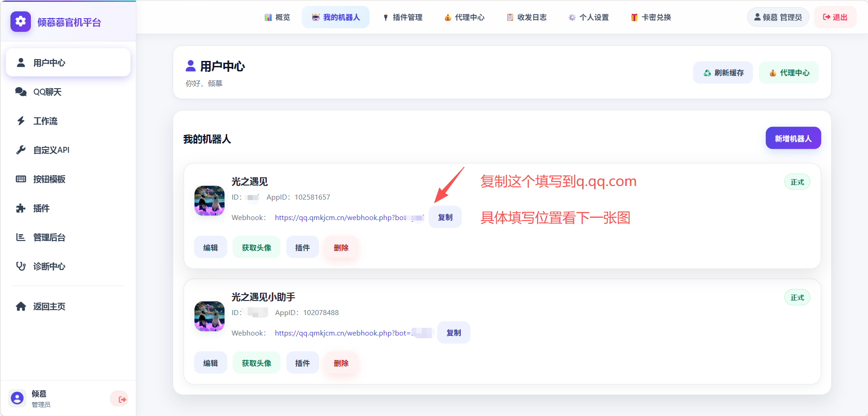
Task: Click 获取头像 for 光之遇见小助手 robot
Action: tap(256, 363)
